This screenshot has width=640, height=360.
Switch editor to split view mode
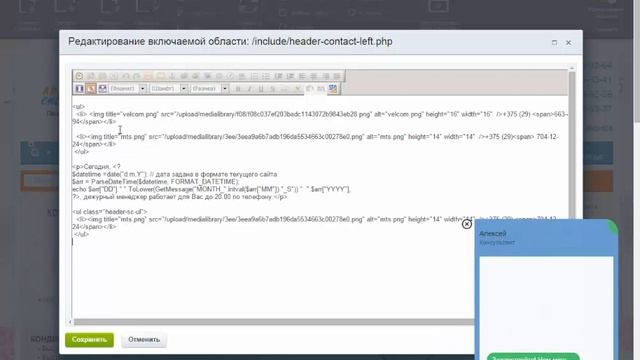[102, 89]
